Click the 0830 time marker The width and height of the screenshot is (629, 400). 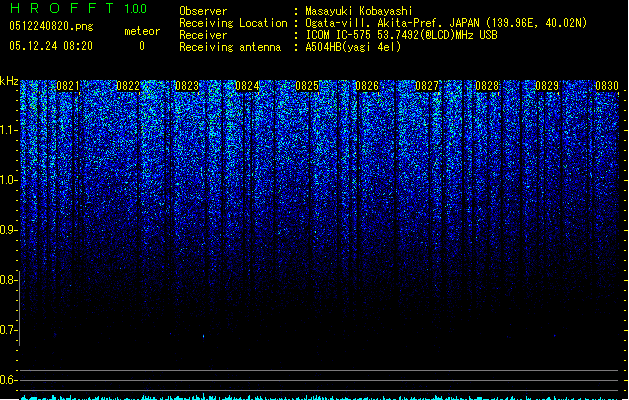click(x=607, y=86)
